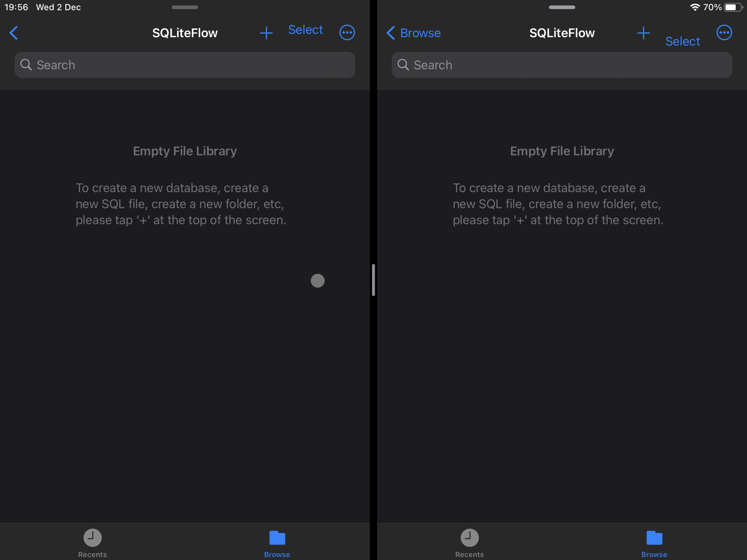This screenshot has height=560, width=747.
Task: Tap the ellipsis more options icon on the right
Action: [724, 32]
